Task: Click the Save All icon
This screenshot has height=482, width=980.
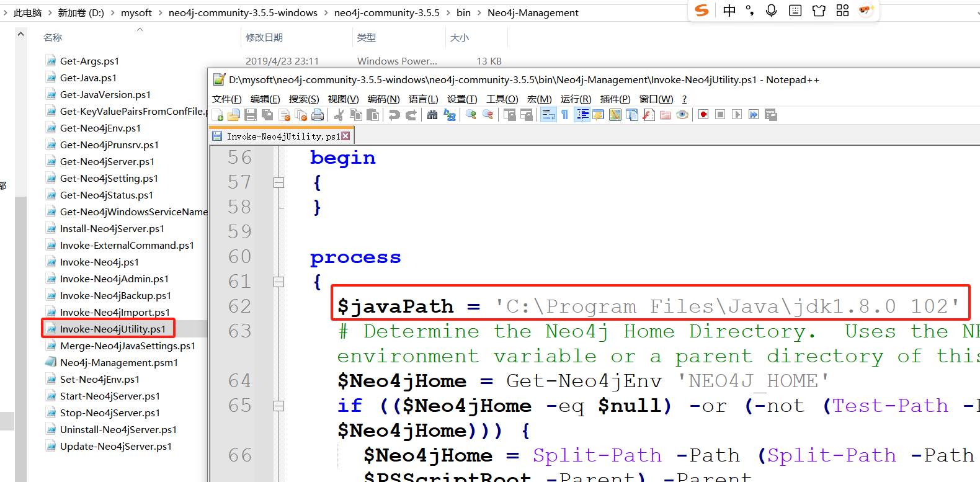Action: [267, 115]
